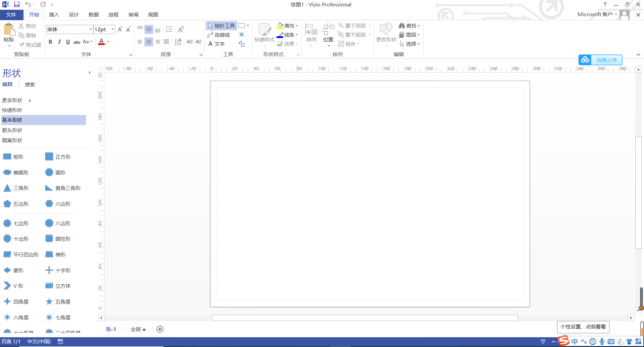The height and width of the screenshot is (347, 644).
Task: Select the Five-point Star (五角星) stencil
Action: (58, 302)
